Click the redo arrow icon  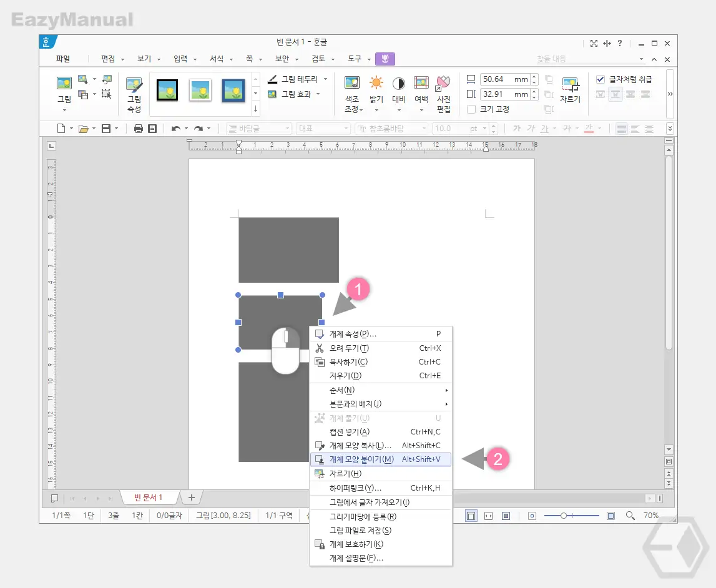198,129
